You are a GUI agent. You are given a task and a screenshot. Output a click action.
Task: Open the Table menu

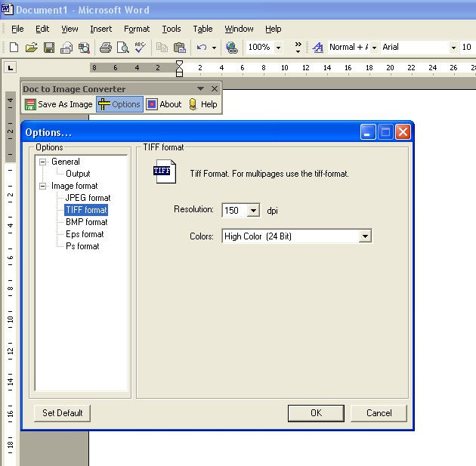pyautogui.click(x=202, y=29)
